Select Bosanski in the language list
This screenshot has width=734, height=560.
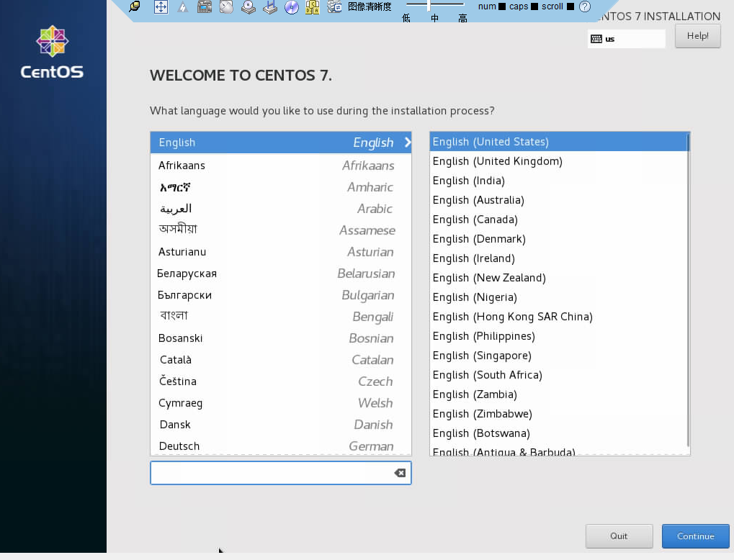click(281, 338)
